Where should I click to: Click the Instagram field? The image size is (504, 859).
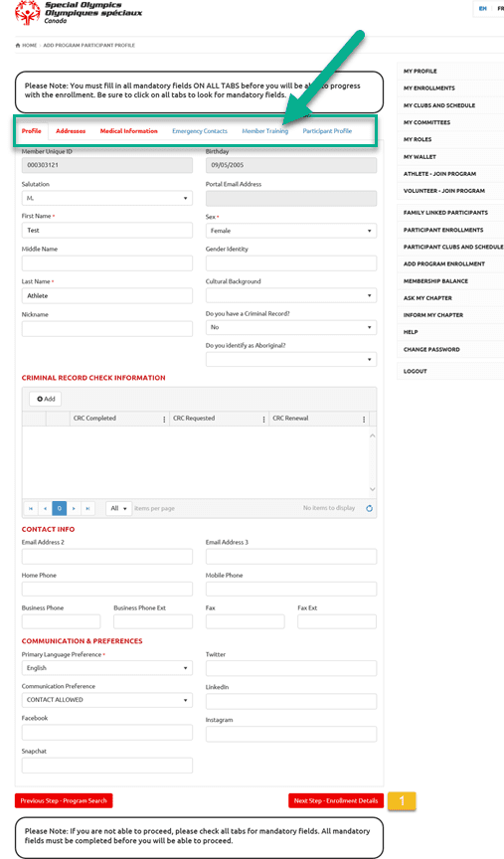point(291,734)
